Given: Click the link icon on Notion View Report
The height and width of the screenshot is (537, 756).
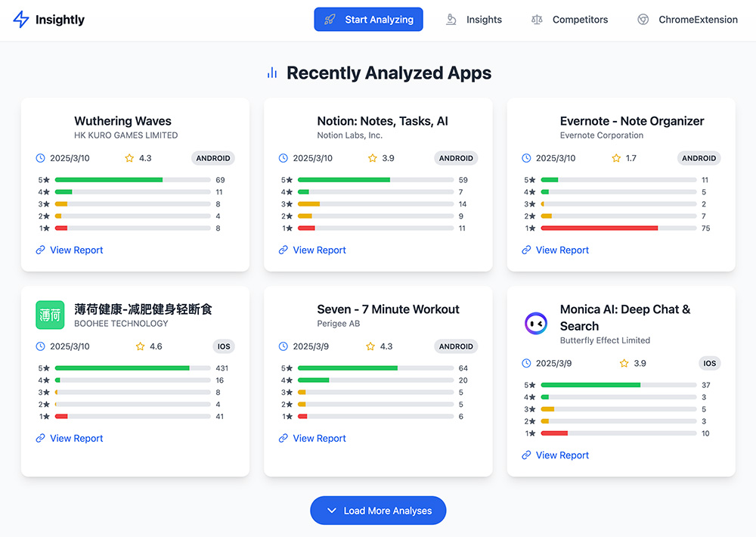Looking at the screenshot, I should pyautogui.click(x=283, y=250).
